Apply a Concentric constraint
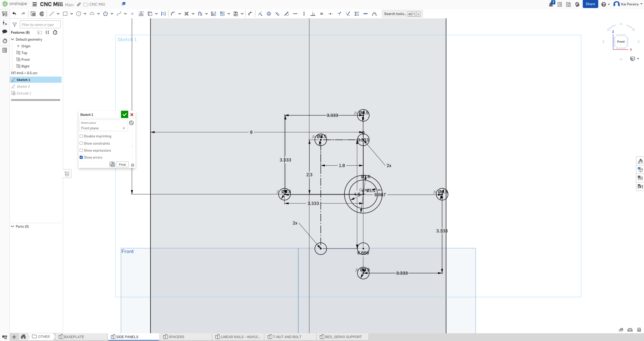This screenshot has height=341, width=644. pos(269,14)
